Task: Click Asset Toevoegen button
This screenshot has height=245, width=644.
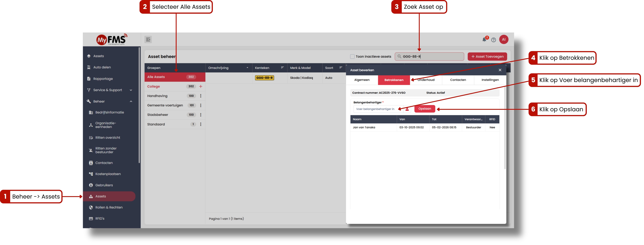Action: tap(487, 57)
